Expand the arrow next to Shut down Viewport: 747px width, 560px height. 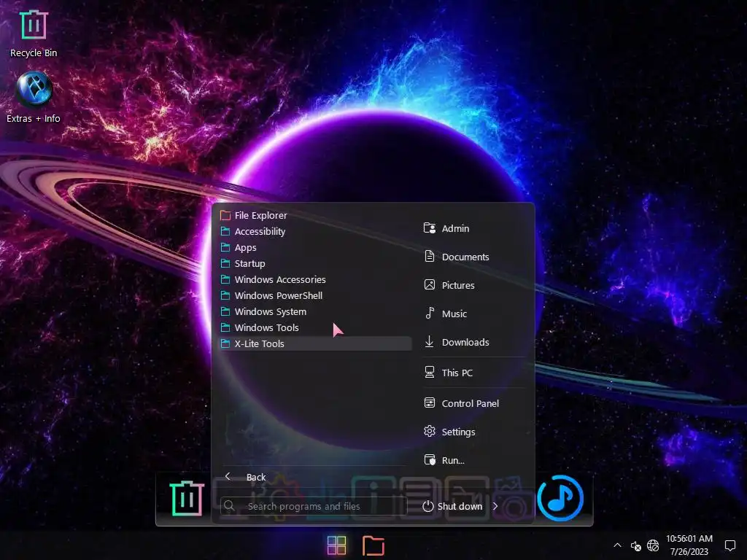[x=495, y=506]
